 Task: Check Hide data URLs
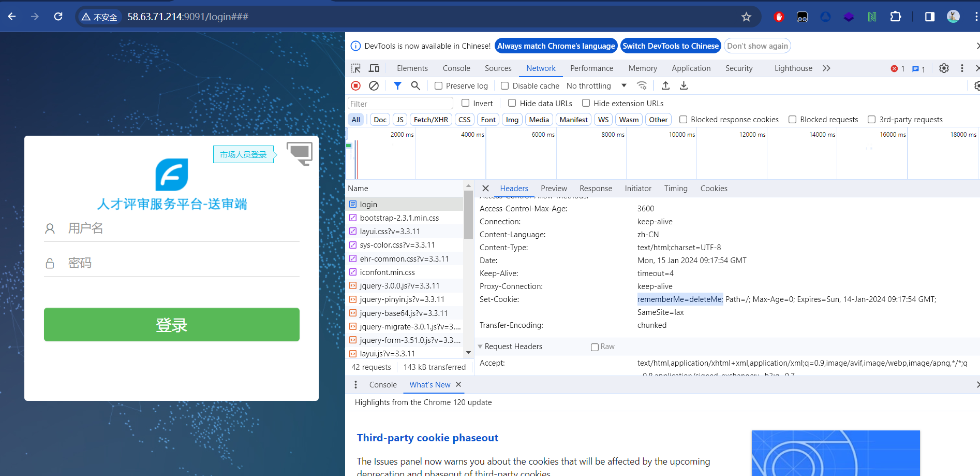512,103
